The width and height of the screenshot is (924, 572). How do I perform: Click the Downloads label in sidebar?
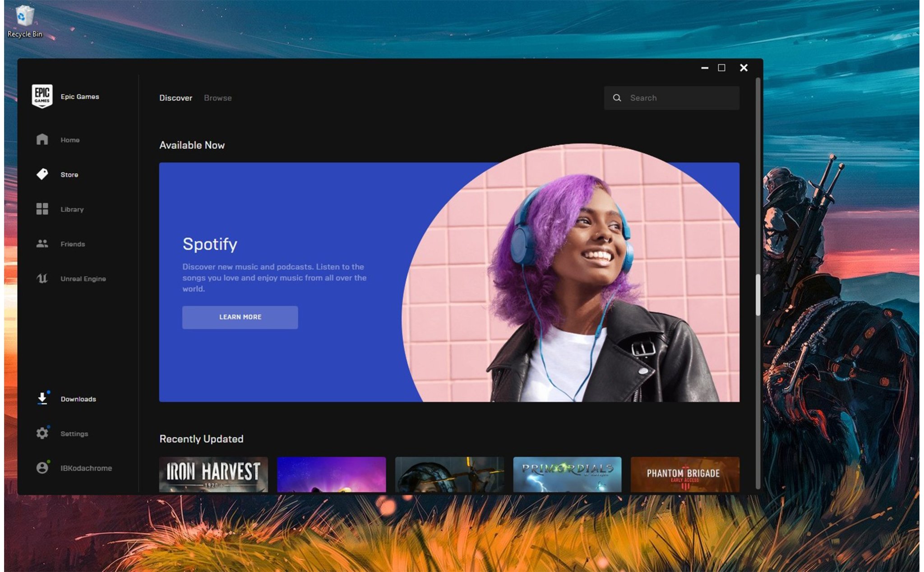pyautogui.click(x=78, y=399)
